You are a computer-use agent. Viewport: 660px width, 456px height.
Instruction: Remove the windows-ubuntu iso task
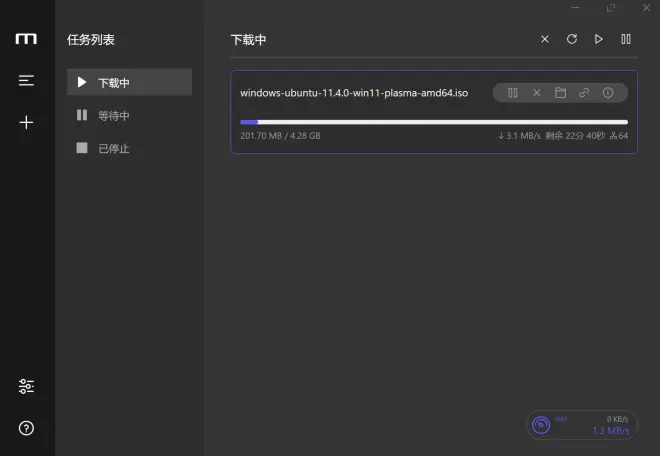pyautogui.click(x=536, y=93)
